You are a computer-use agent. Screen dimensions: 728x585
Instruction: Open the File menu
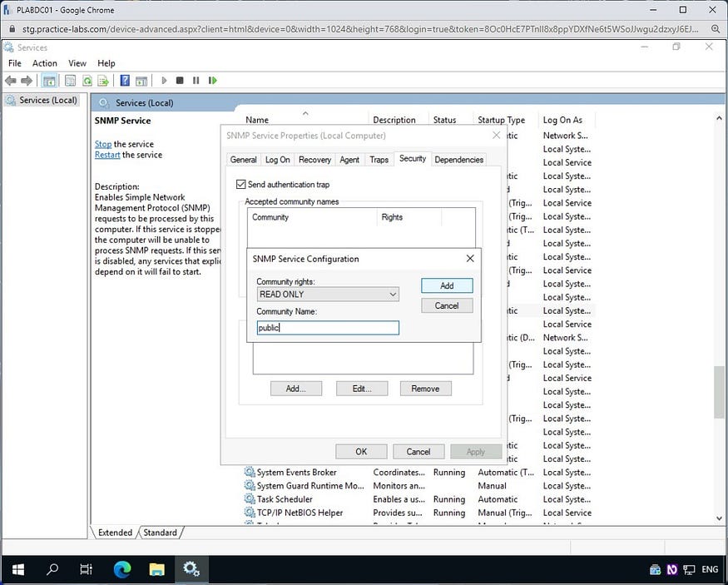pos(15,63)
